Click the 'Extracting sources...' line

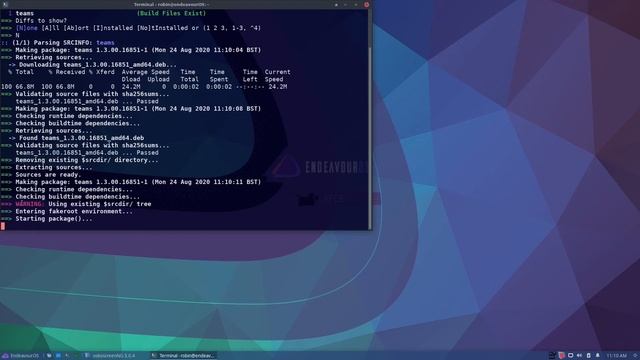54,167
